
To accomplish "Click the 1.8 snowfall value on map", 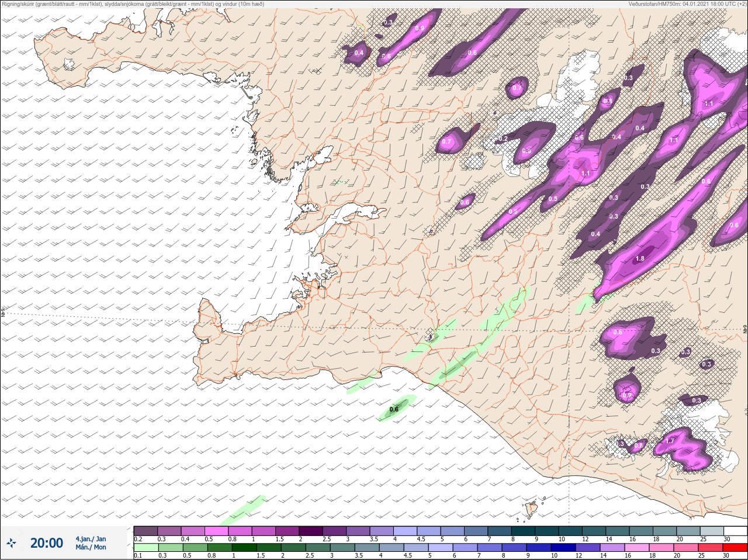I will (x=640, y=259).
